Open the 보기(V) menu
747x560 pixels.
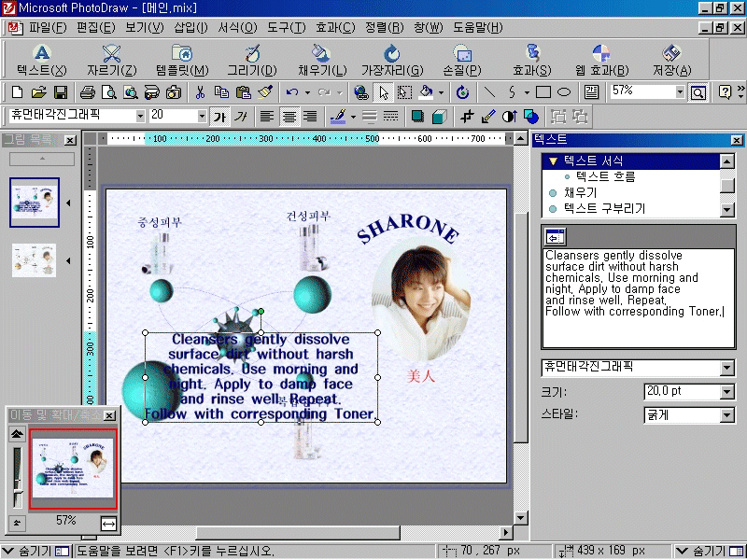click(145, 28)
